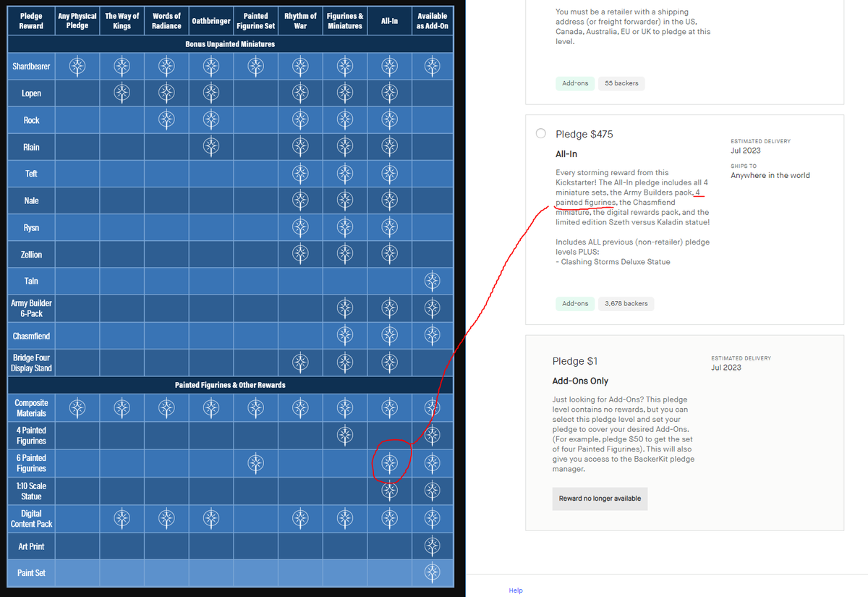Image resolution: width=868 pixels, height=597 pixels.
Task: Click the Rlain emblem under Figurines & Miniatures
Action: [x=345, y=146]
